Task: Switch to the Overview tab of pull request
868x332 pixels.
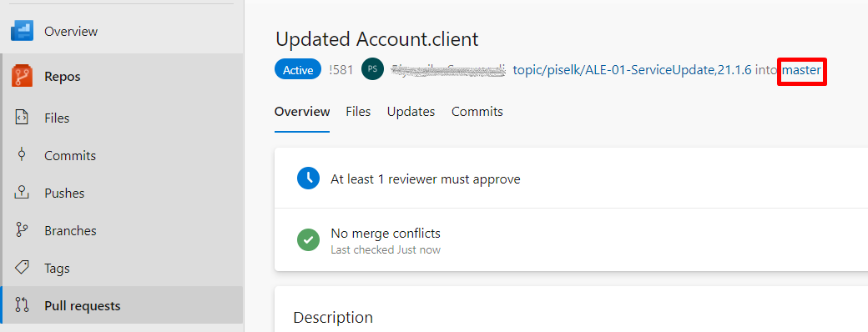Action: (x=302, y=112)
